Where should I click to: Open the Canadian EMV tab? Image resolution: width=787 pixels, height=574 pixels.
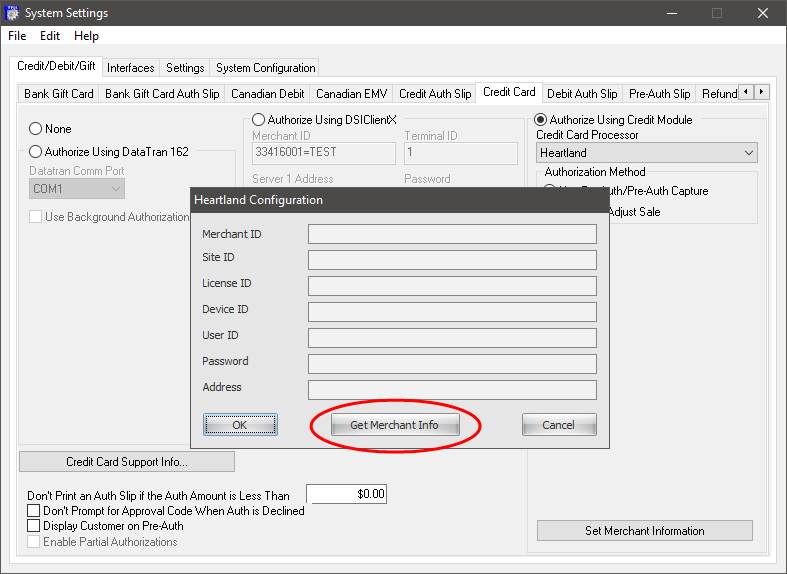[351, 94]
